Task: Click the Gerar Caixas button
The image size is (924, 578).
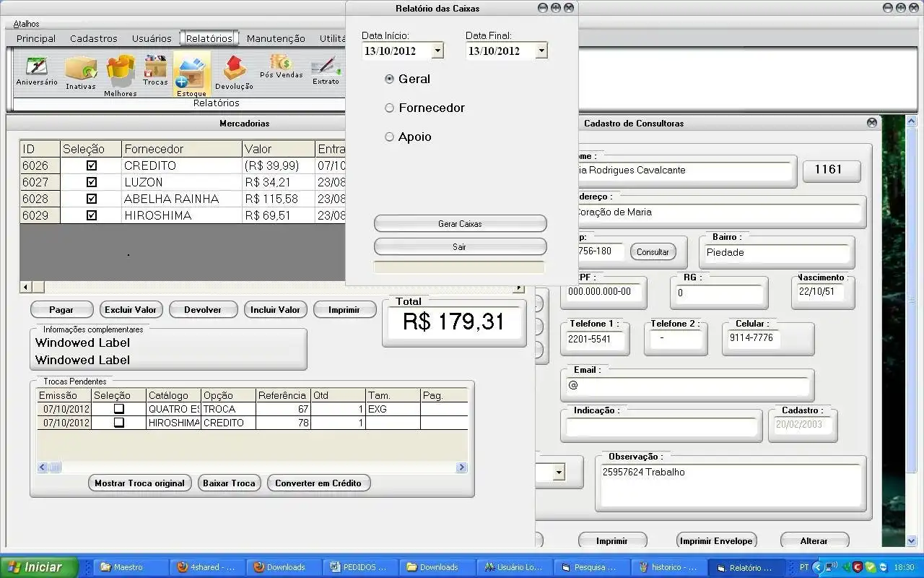Action: pyautogui.click(x=460, y=224)
